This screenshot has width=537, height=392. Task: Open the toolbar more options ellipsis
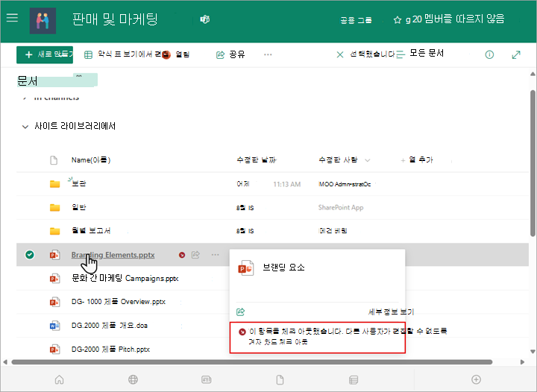(x=268, y=54)
